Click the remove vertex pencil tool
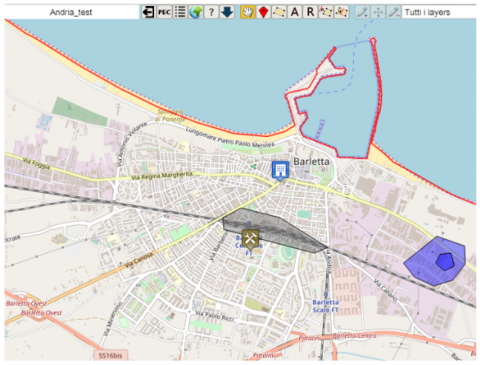This screenshot has width=480, height=365. point(394,12)
